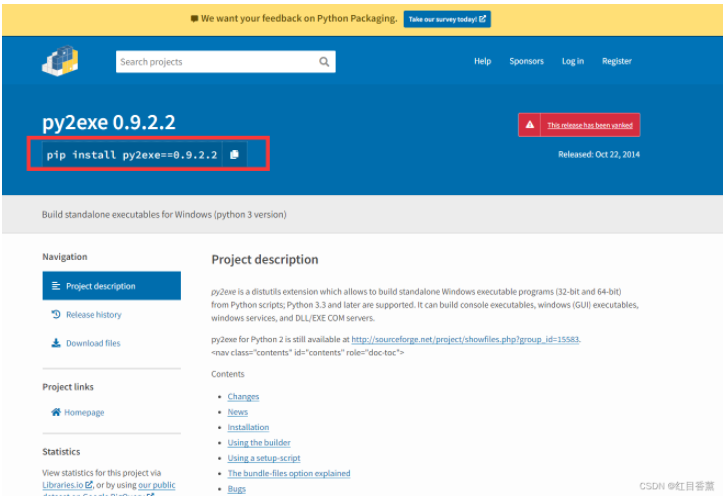Click the 'Navigation' sidebar heading

[65, 257]
